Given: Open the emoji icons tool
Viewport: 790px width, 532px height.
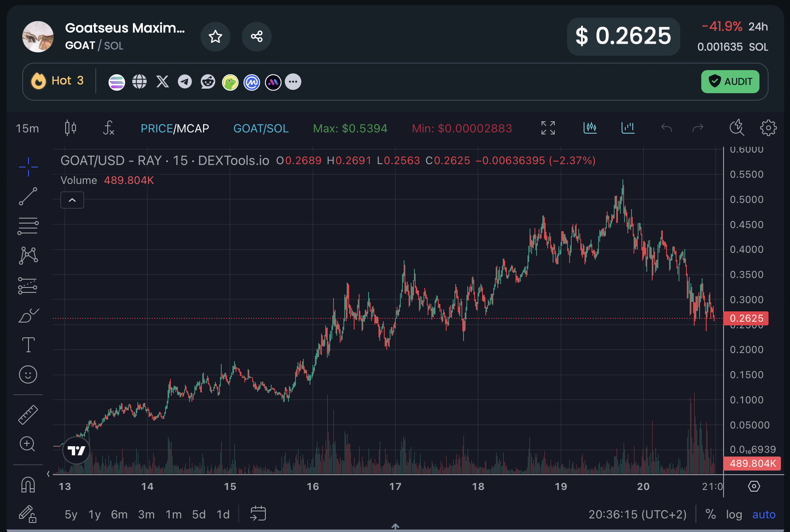Looking at the screenshot, I should click(28, 374).
